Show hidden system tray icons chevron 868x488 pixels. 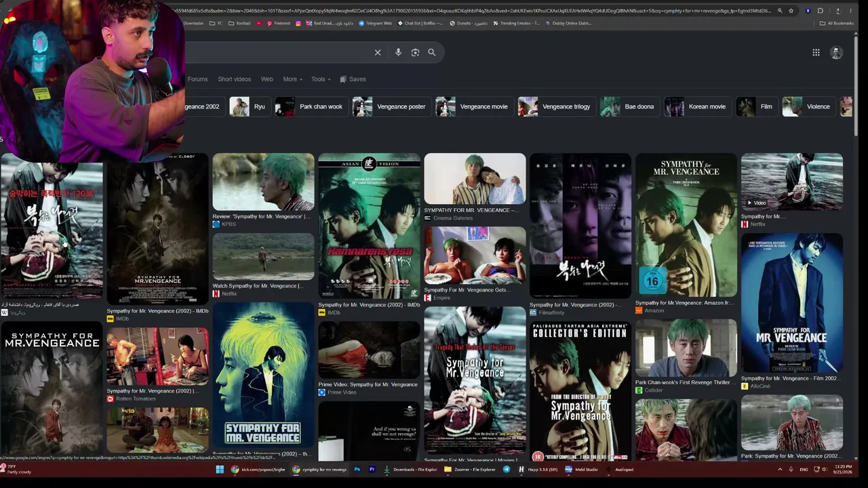[x=780, y=469]
